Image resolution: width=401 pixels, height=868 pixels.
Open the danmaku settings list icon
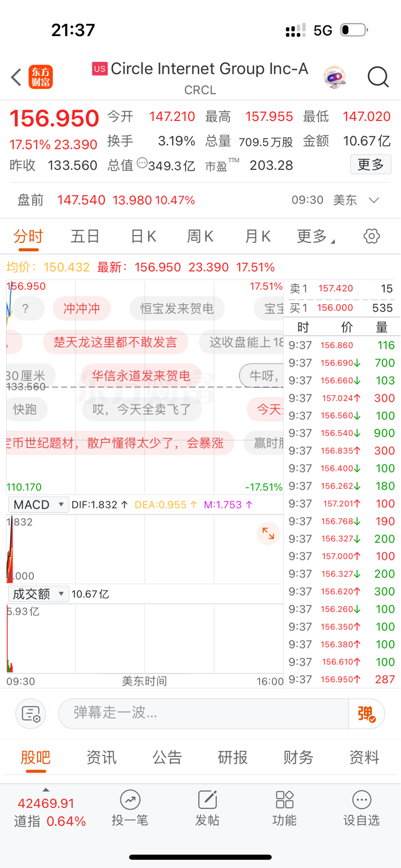(31, 714)
